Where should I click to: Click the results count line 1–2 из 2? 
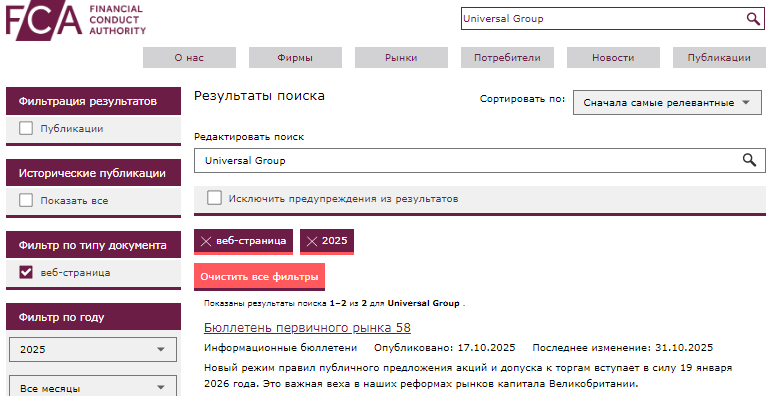(334, 303)
